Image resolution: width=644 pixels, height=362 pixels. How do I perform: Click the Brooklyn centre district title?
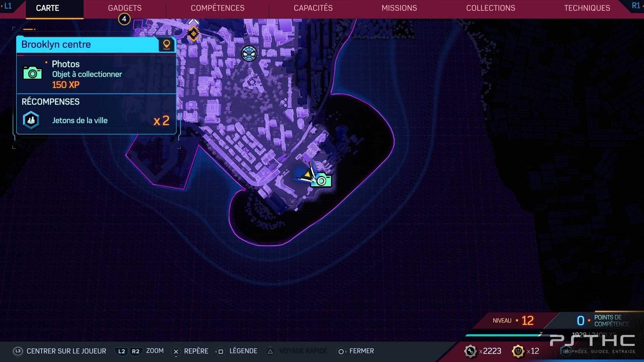56,44
